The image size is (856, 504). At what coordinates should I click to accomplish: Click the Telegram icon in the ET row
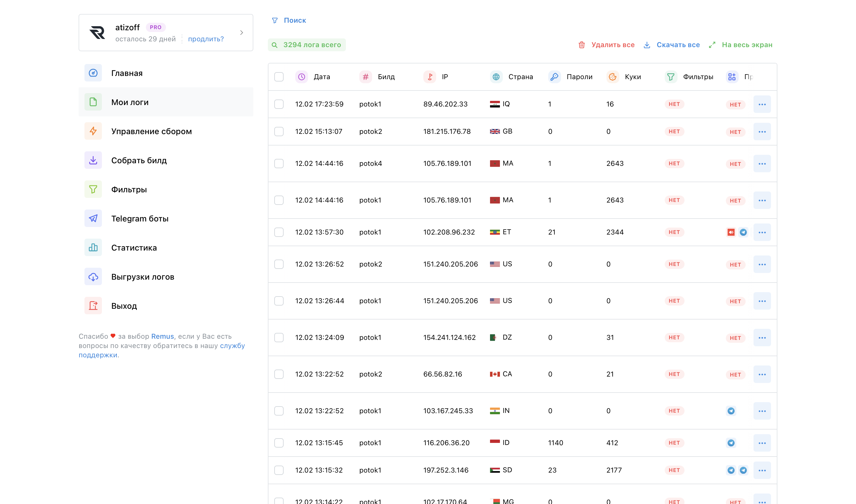click(x=744, y=232)
